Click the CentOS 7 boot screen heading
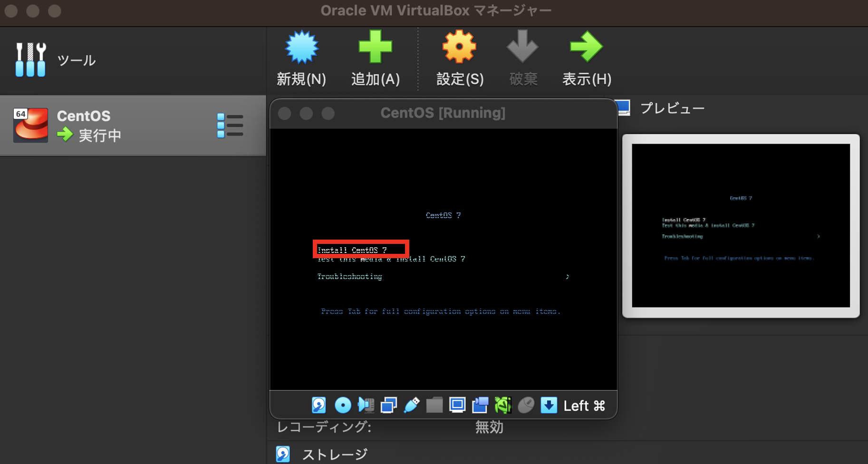The width and height of the screenshot is (868, 464). 443,215
